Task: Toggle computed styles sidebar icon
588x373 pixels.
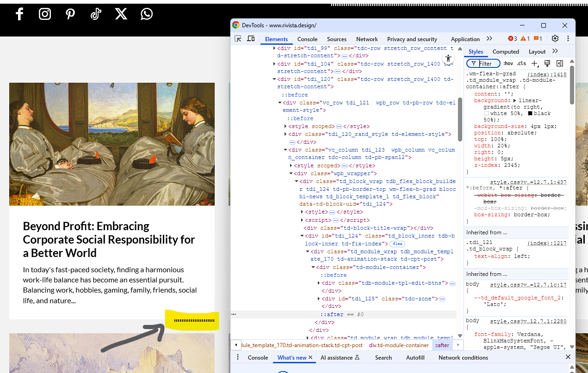Action: tap(560, 63)
